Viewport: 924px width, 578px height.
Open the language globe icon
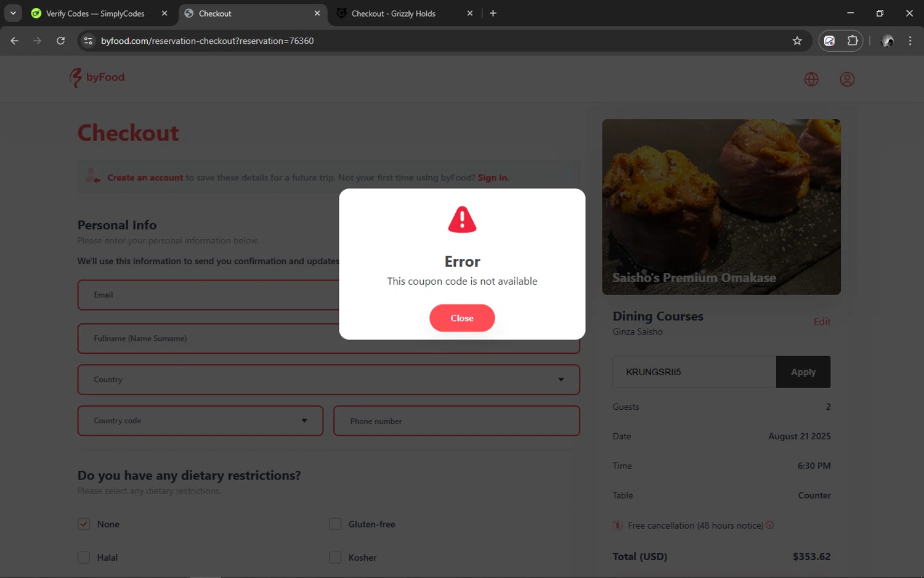pyautogui.click(x=811, y=79)
